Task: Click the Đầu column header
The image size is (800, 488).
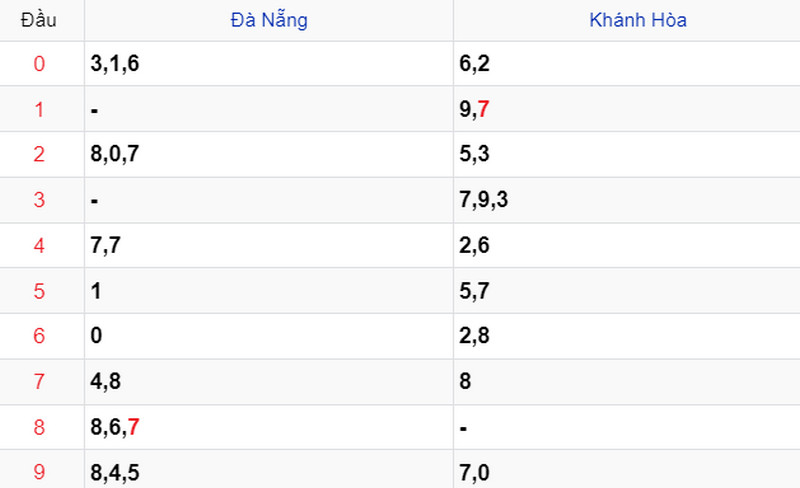Action: point(39,20)
